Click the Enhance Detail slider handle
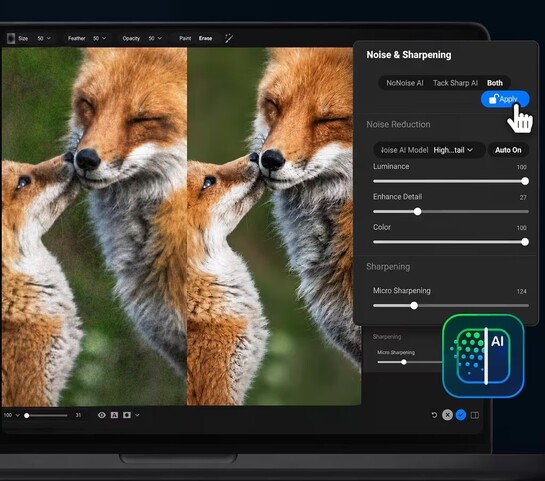The width and height of the screenshot is (545, 481). 417,211
